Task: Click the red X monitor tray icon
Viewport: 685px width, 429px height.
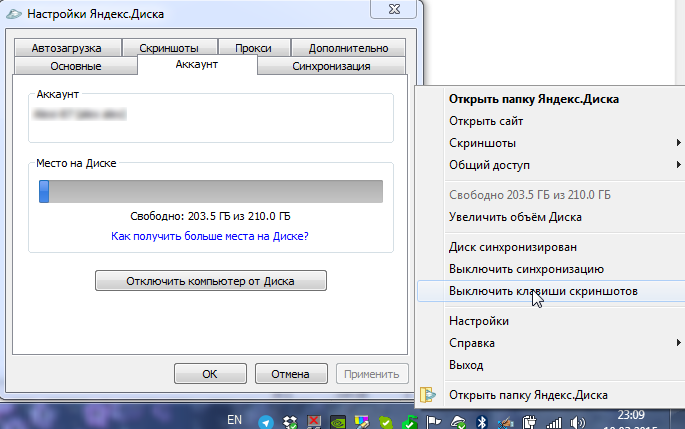Action: [314, 422]
